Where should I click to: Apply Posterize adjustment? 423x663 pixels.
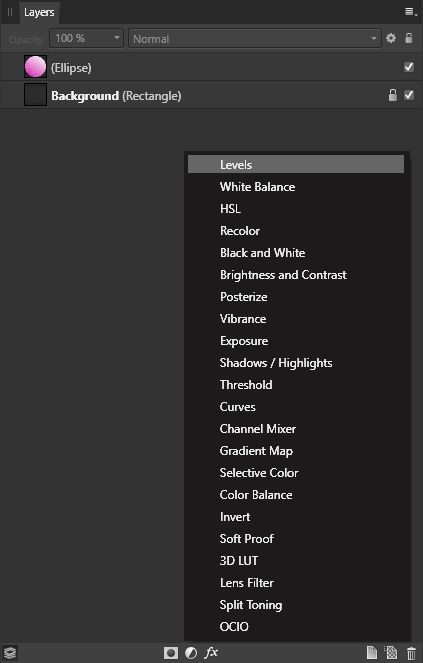(x=296, y=296)
